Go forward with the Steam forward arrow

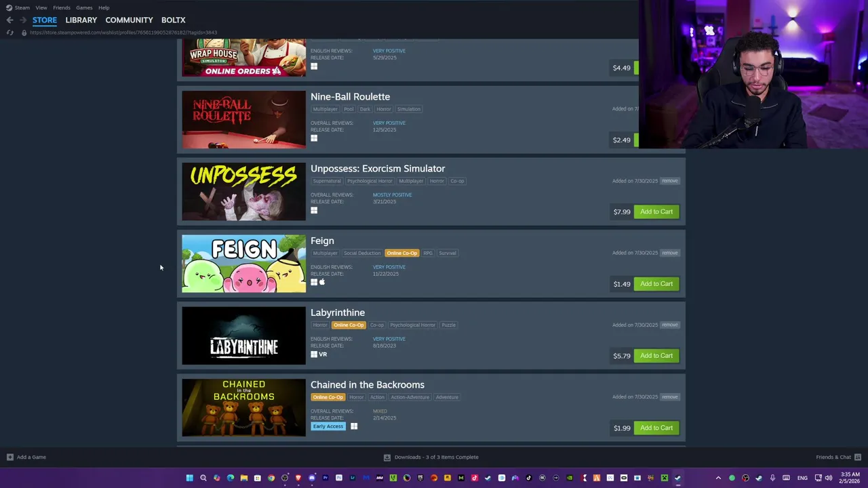coord(22,20)
